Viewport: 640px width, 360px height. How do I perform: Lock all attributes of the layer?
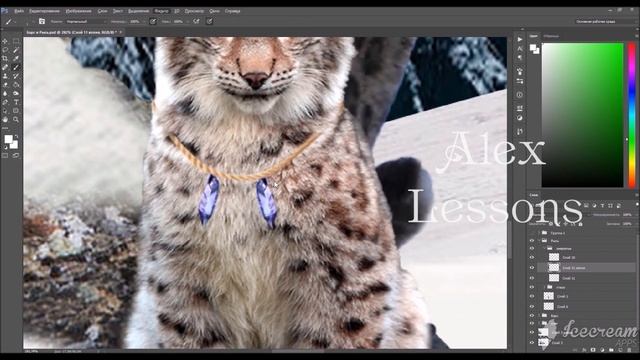pos(580,224)
